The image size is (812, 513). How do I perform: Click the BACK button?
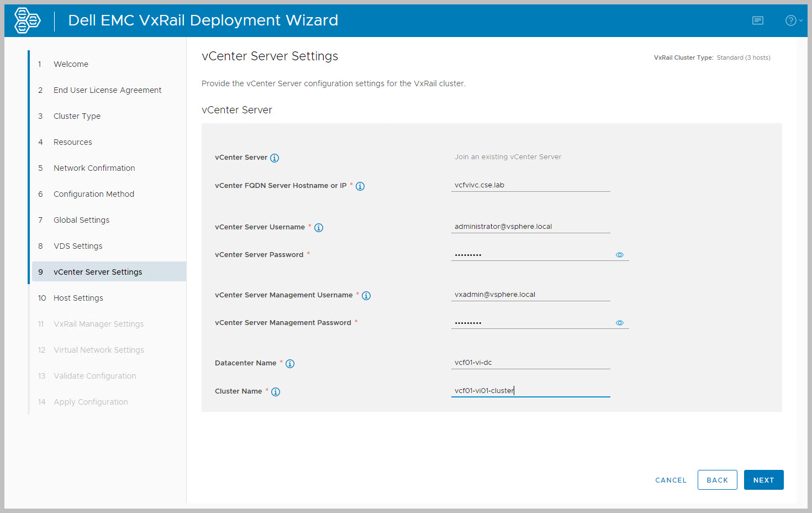tap(717, 480)
